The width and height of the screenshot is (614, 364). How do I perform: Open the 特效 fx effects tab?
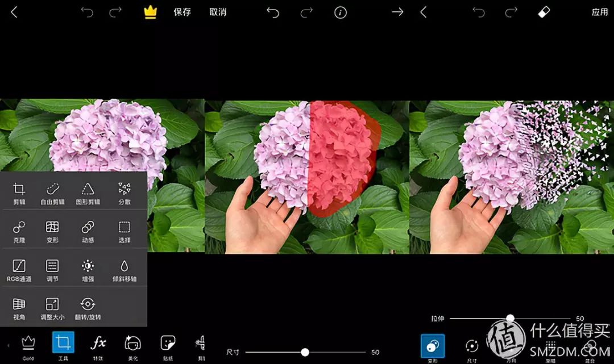[x=98, y=344]
